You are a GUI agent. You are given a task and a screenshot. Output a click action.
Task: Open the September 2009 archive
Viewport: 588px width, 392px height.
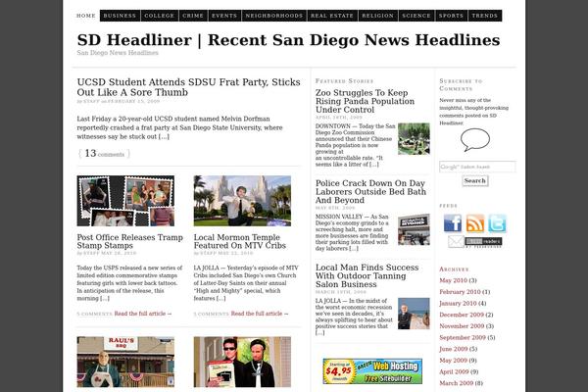(463, 337)
